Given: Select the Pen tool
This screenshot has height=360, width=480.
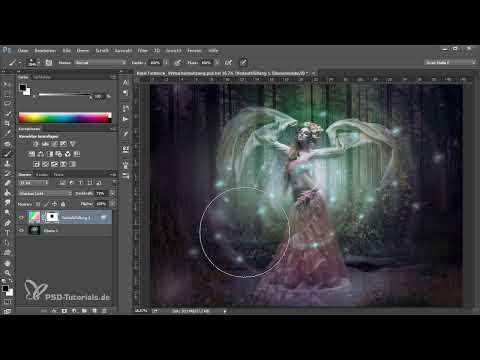Looking at the screenshot, I should (x=7, y=223).
